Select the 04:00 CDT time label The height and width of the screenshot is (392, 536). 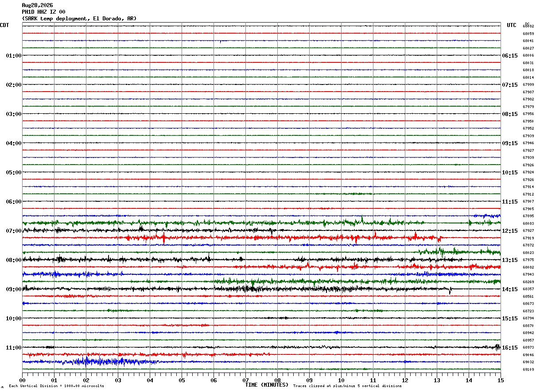point(14,143)
